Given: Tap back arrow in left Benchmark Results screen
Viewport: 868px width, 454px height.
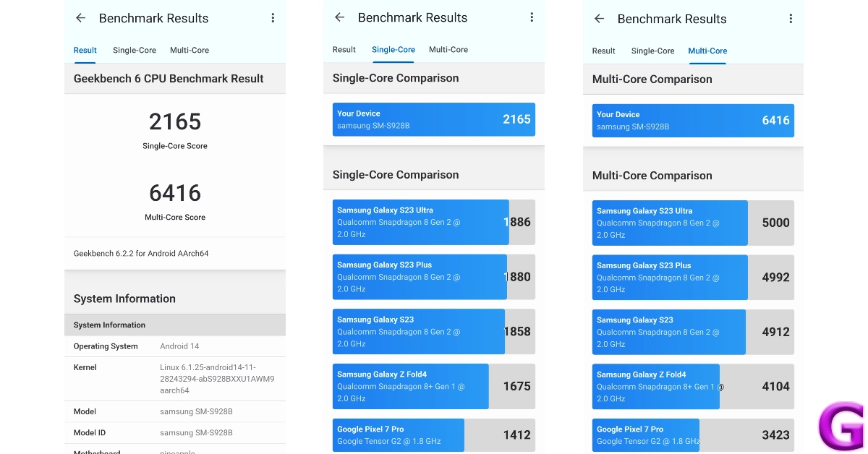Looking at the screenshot, I should pyautogui.click(x=80, y=18).
